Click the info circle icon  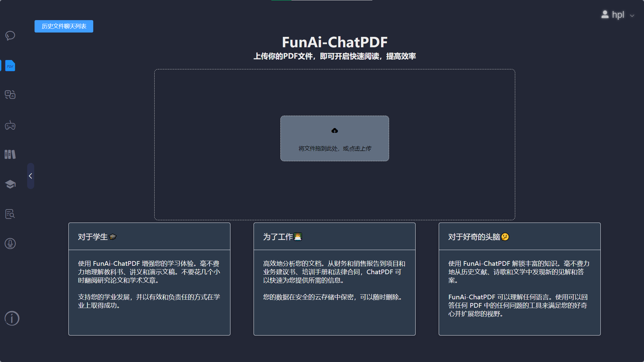point(12,318)
